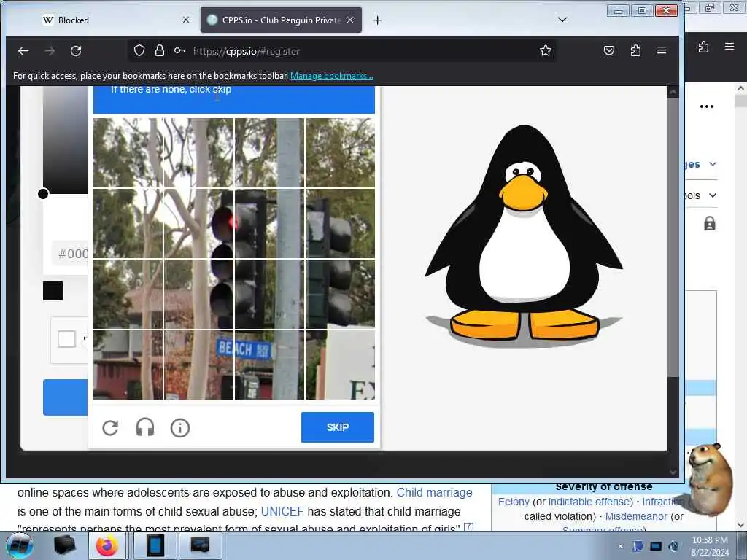
Task: Click the color picker black handle dot
Action: (x=43, y=194)
